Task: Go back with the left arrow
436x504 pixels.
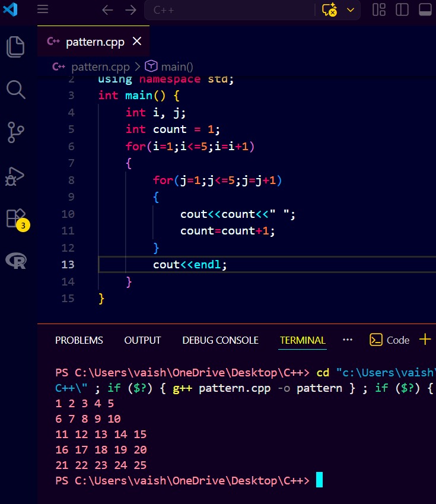Action: point(107,10)
